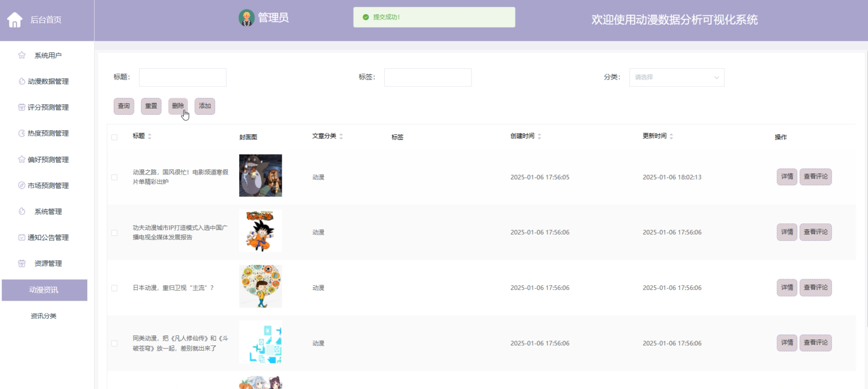Image resolution: width=868 pixels, height=389 pixels.
Task: Click the 添加 button
Action: tap(205, 106)
